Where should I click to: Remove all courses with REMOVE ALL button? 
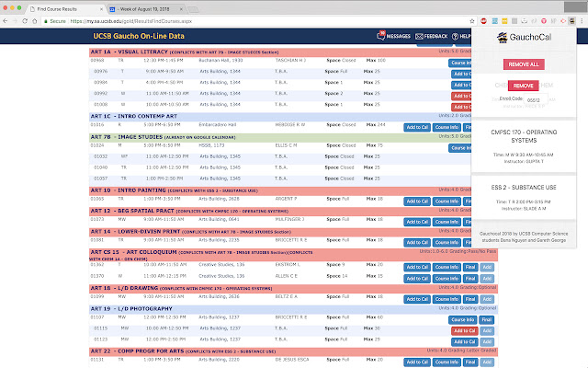[x=524, y=64]
